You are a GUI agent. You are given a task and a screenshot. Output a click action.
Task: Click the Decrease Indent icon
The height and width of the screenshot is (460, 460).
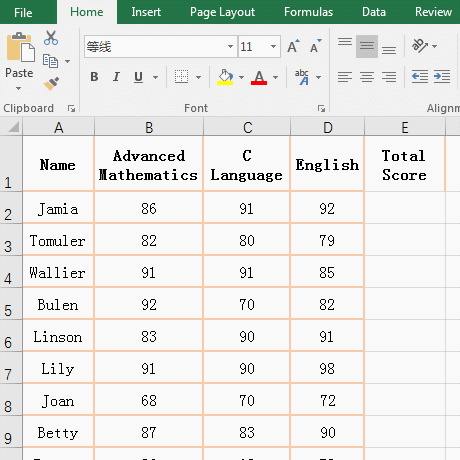click(420, 77)
